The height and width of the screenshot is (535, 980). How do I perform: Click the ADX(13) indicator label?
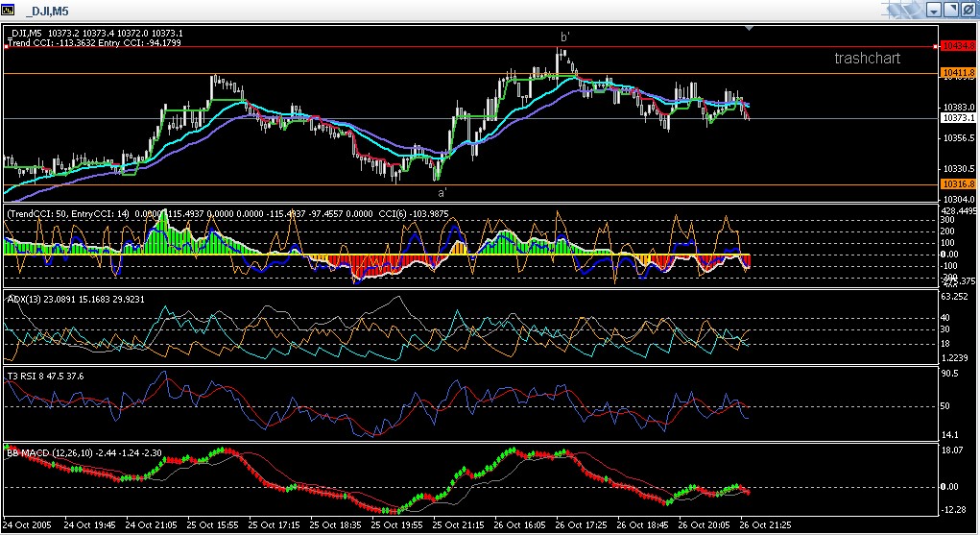click(x=76, y=299)
